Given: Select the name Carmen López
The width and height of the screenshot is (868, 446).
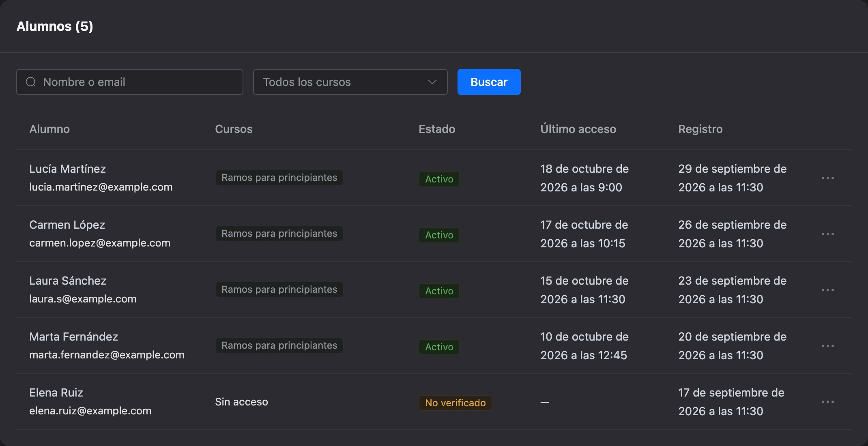Looking at the screenshot, I should click(x=67, y=225).
